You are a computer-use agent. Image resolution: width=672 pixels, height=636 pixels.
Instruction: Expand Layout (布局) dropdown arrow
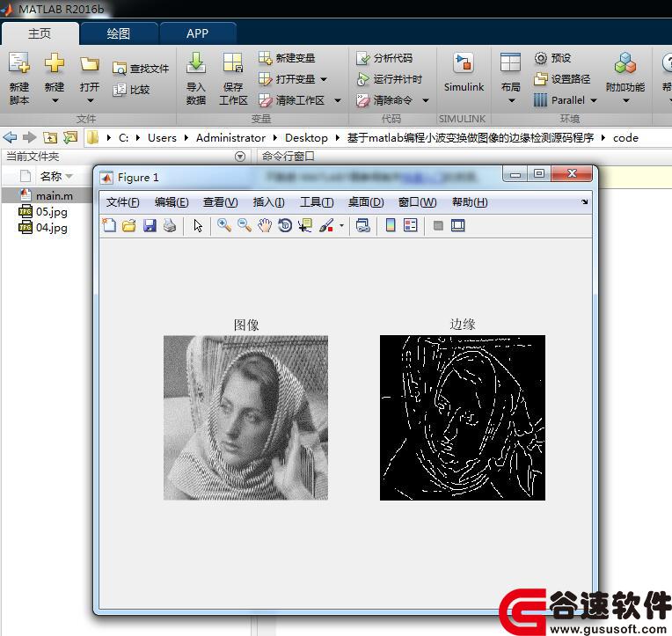pos(511,101)
